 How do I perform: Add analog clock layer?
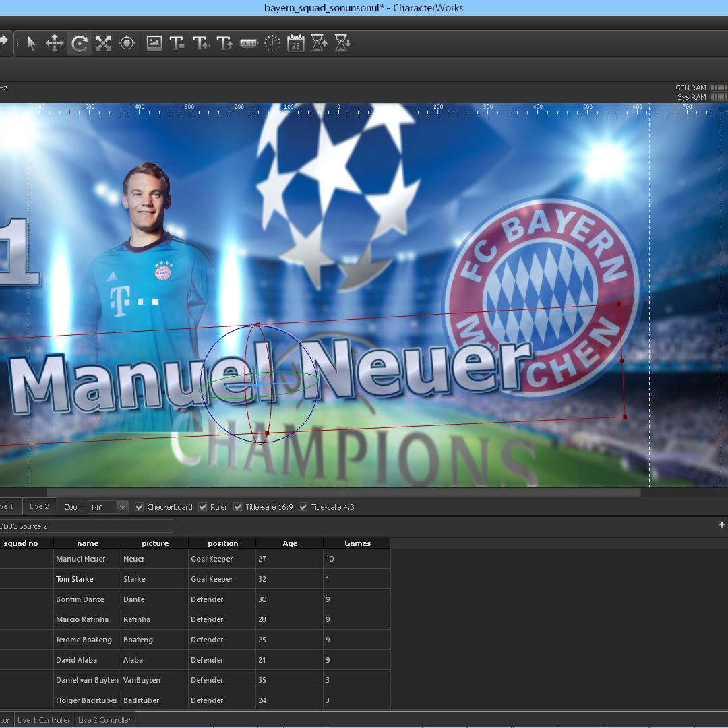point(272,44)
